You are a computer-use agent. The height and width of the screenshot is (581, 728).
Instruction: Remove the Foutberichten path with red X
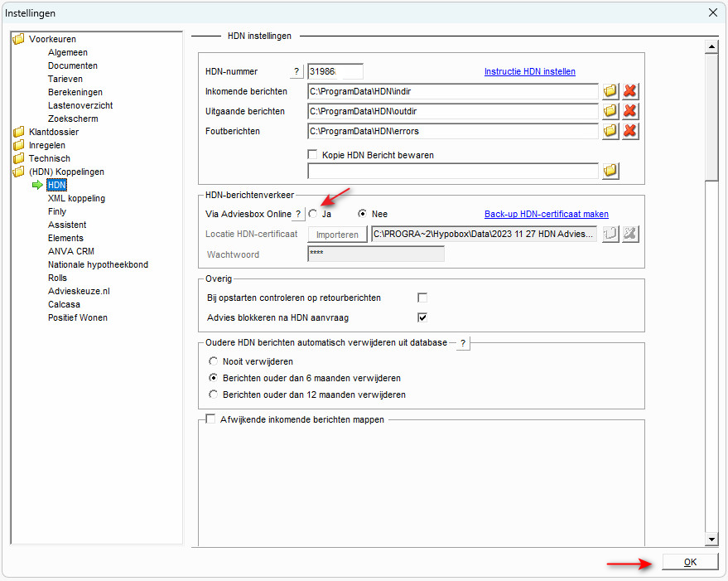630,131
